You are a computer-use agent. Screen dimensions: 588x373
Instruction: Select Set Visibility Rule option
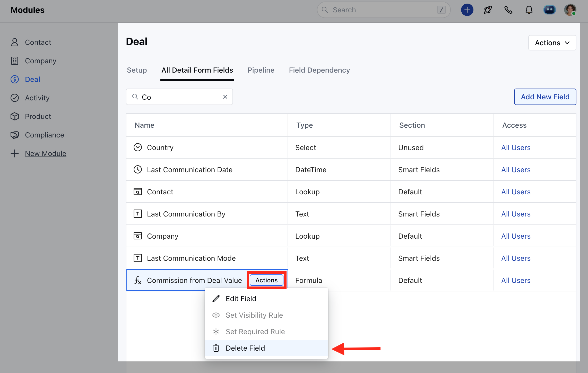click(x=254, y=315)
